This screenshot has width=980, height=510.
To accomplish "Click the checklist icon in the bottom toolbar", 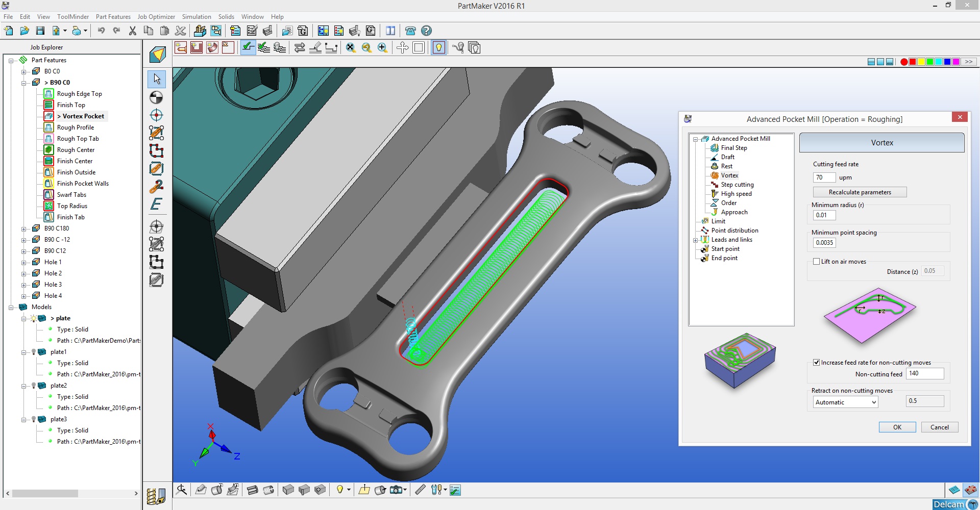I will point(456,490).
